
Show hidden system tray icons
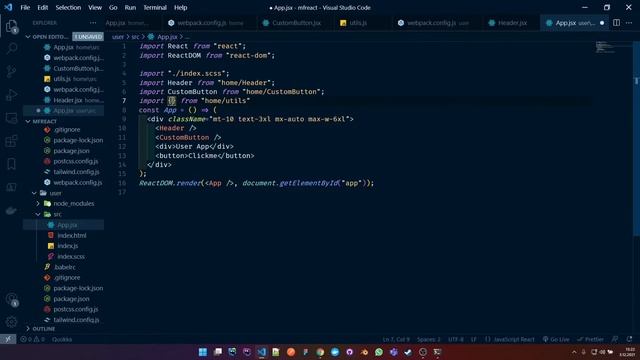click(x=574, y=352)
